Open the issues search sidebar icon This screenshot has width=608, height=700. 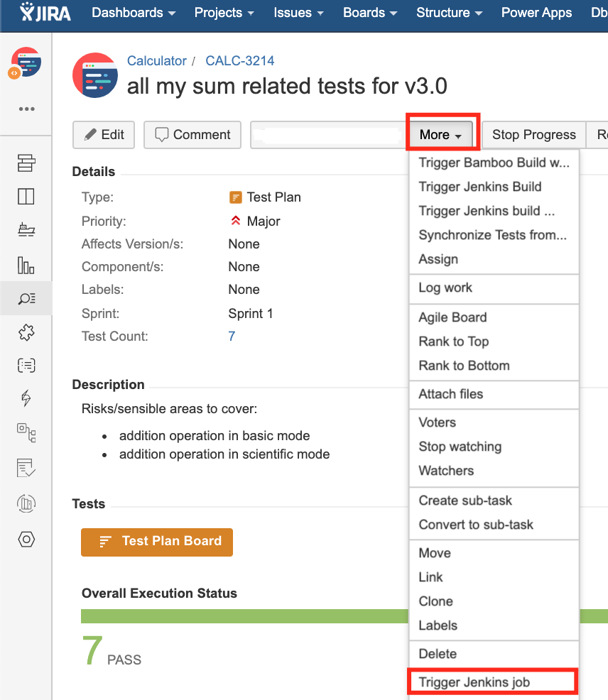(26, 298)
